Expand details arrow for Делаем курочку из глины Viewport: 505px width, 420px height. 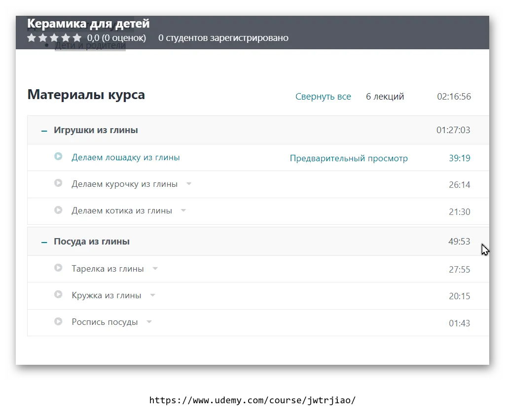click(188, 184)
